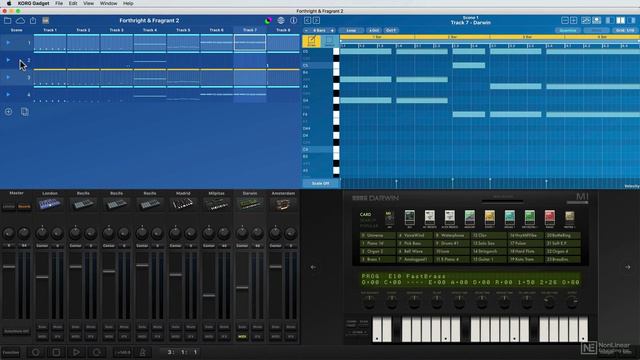This screenshot has width=640, height=360.
Task: Select the Brass 1 program in Darwin
Action: 377,259
